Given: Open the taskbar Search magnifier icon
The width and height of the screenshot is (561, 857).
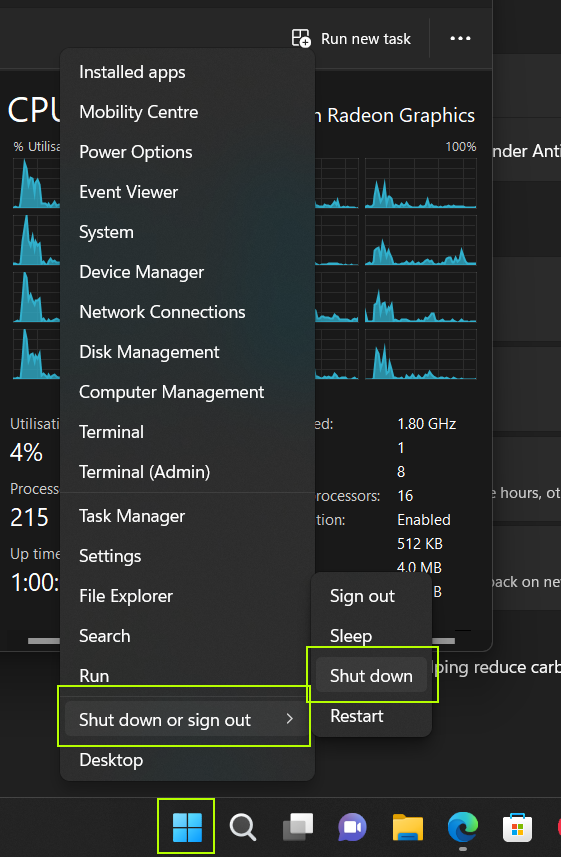Looking at the screenshot, I should point(243,827).
